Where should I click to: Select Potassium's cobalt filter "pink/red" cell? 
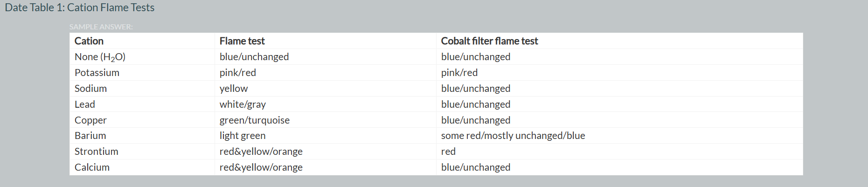pos(459,73)
